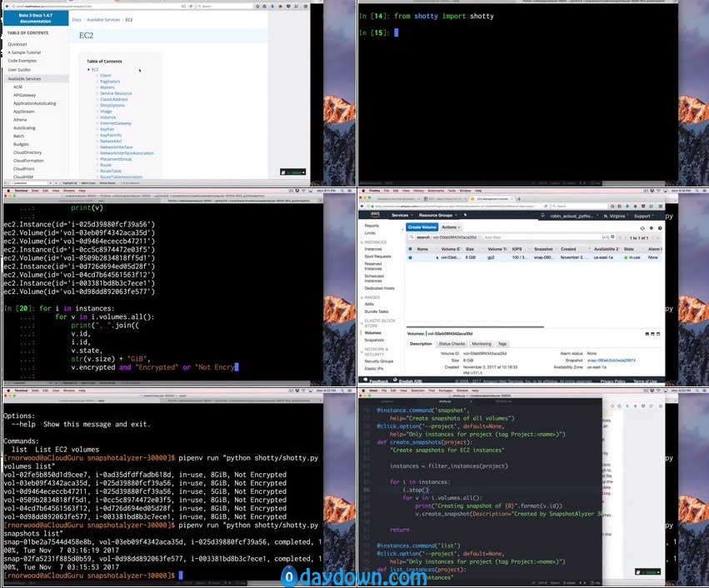
Task: Open the snap-080eb3cb2eda29874 snapshot link
Action: tap(611, 360)
